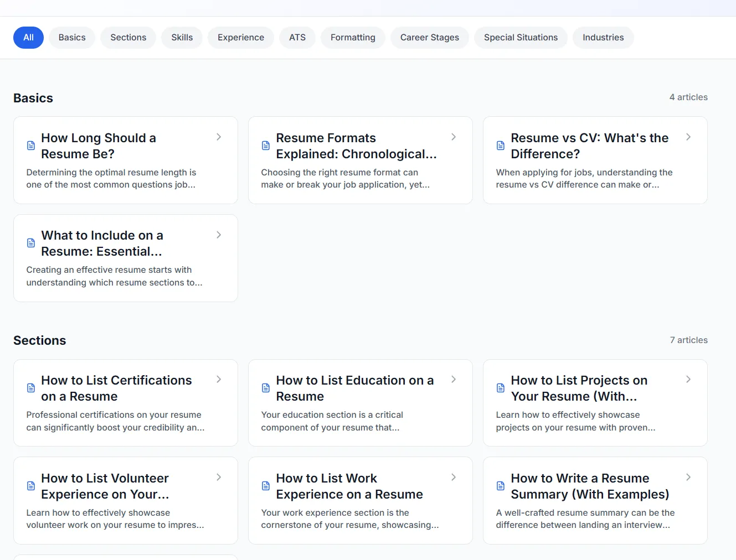Click document icon beside Resume vs CV article
This screenshot has width=736, height=560.
(x=501, y=146)
